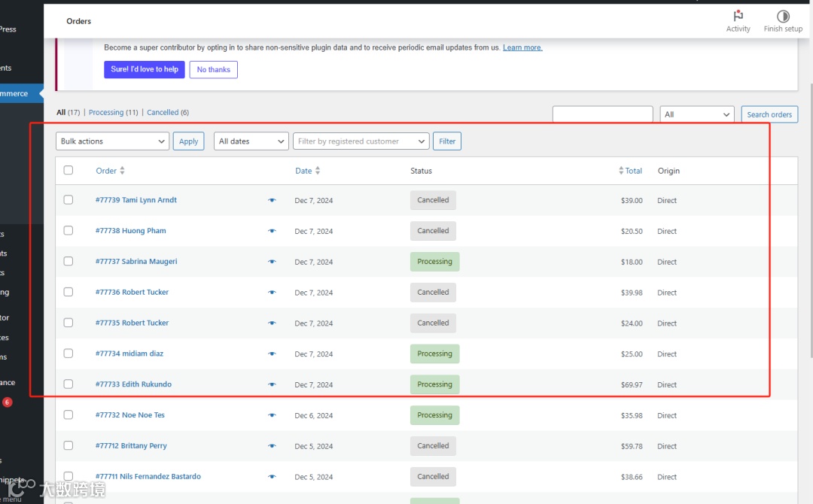This screenshot has height=504, width=813.
Task: Click the Cancelled status of order #77739
Action: coord(433,200)
